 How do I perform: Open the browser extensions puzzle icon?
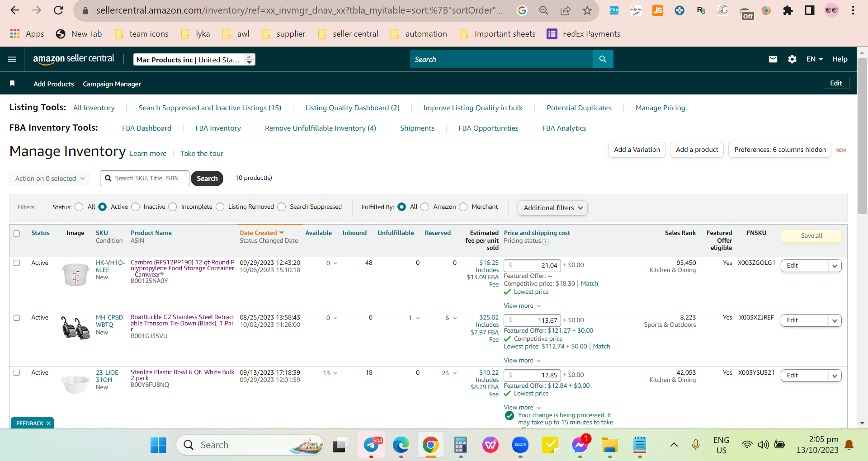click(788, 10)
